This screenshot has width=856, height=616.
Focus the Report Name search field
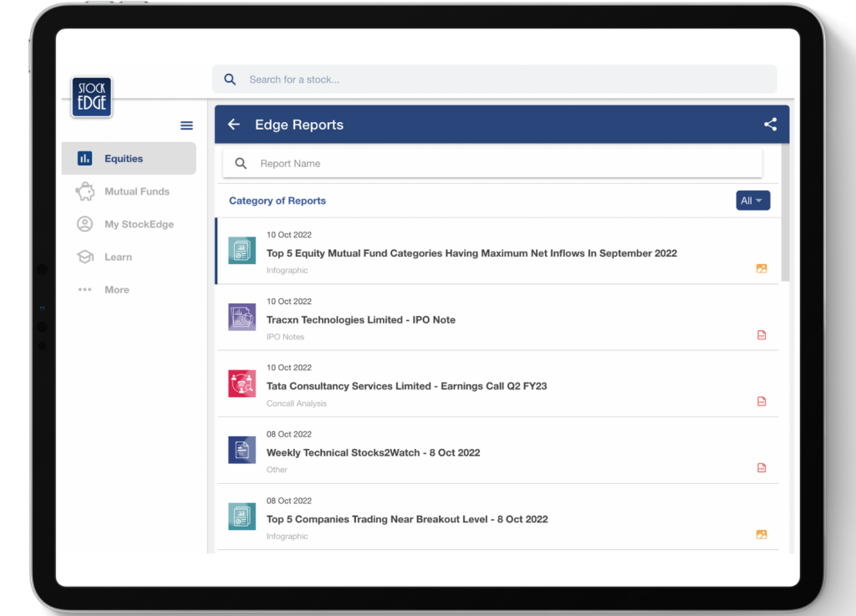[492, 163]
